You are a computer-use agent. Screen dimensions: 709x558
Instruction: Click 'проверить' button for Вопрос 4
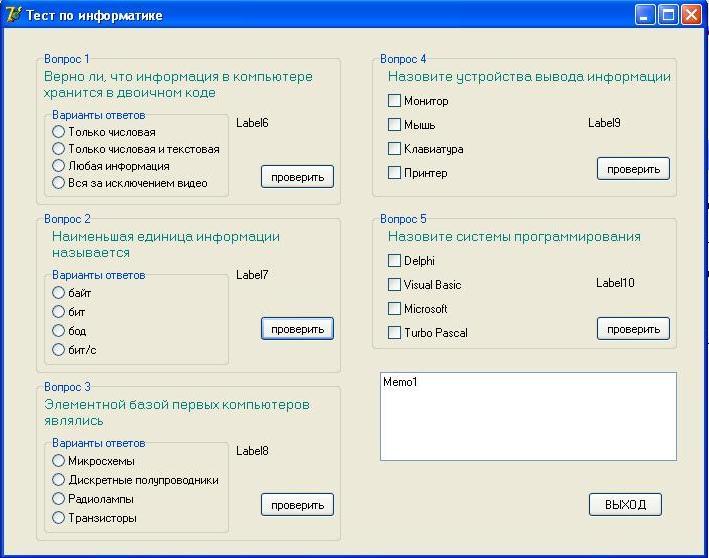(633, 169)
